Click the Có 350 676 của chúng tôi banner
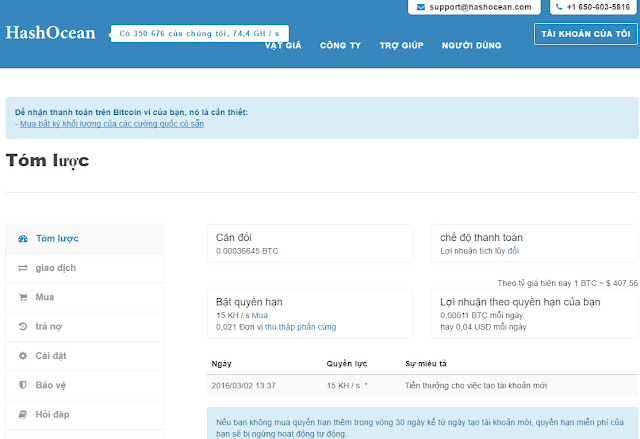Screen dimensions: 640x439 (x=200, y=33)
